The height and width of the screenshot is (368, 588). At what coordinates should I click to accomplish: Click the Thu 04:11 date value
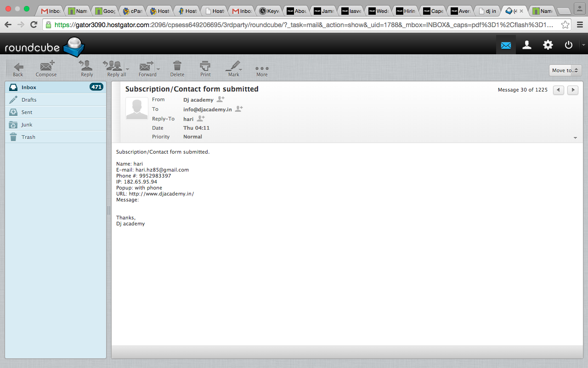pyautogui.click(x=196, y=128)
